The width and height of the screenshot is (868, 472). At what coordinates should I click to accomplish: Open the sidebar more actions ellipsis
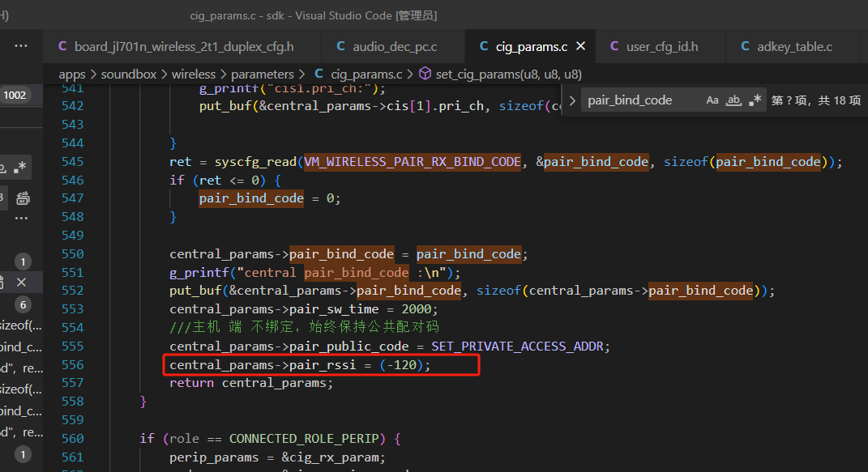(x=21, y=46)
